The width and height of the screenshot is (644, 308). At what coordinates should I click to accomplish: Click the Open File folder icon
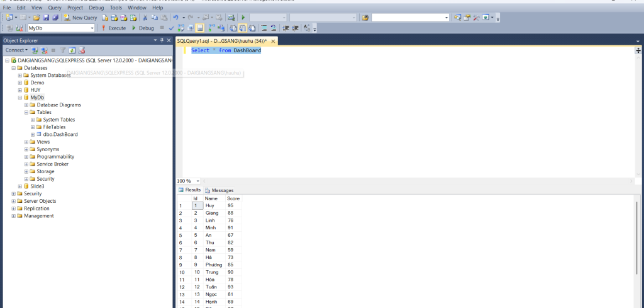tap(37, 18)
